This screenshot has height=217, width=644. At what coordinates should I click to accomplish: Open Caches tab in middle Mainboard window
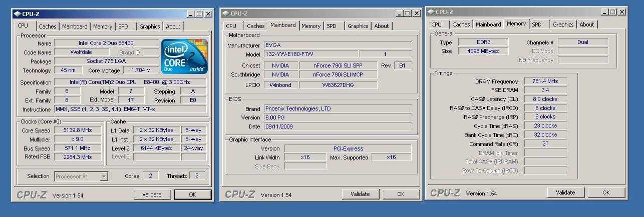(256, 26)
